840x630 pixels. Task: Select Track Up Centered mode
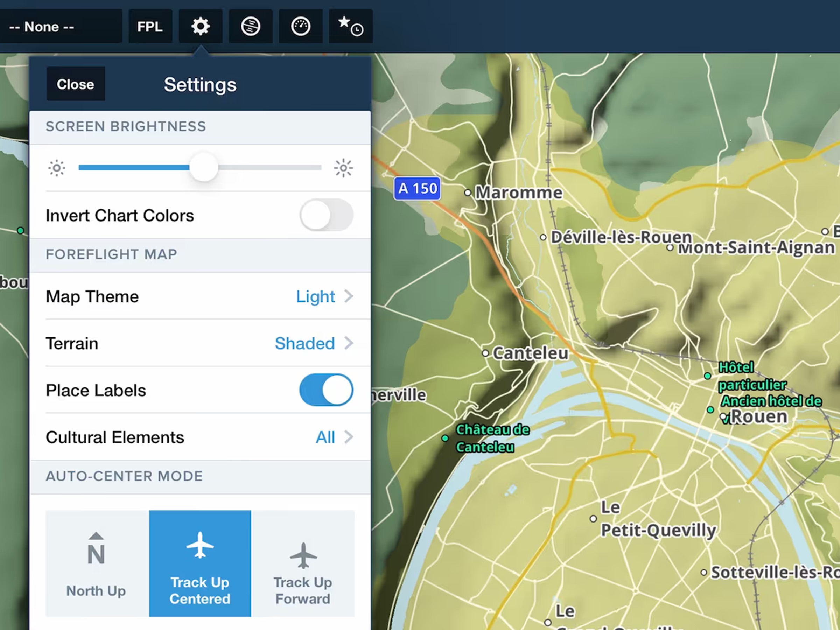pyautogui.click(x=200, y=563)
